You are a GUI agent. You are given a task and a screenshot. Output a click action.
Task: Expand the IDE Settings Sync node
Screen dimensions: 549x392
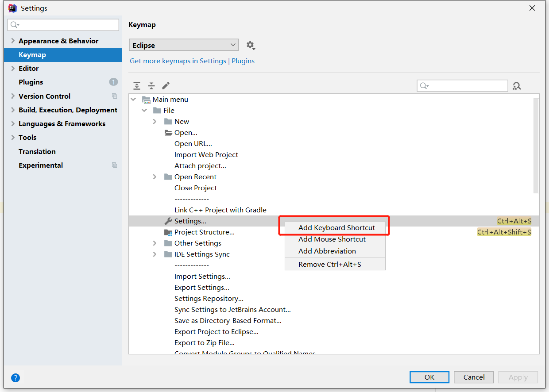click(155, 254)
